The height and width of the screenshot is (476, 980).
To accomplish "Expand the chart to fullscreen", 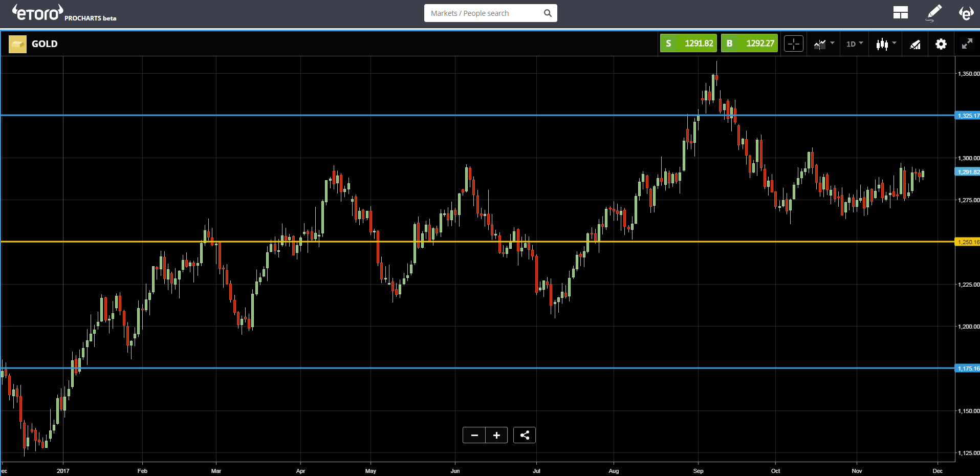I will point(967,44).
